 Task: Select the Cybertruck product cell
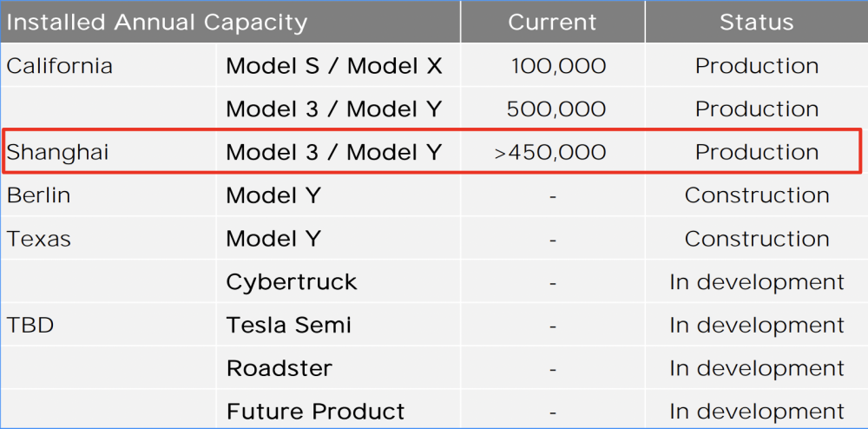pos(292,282)
